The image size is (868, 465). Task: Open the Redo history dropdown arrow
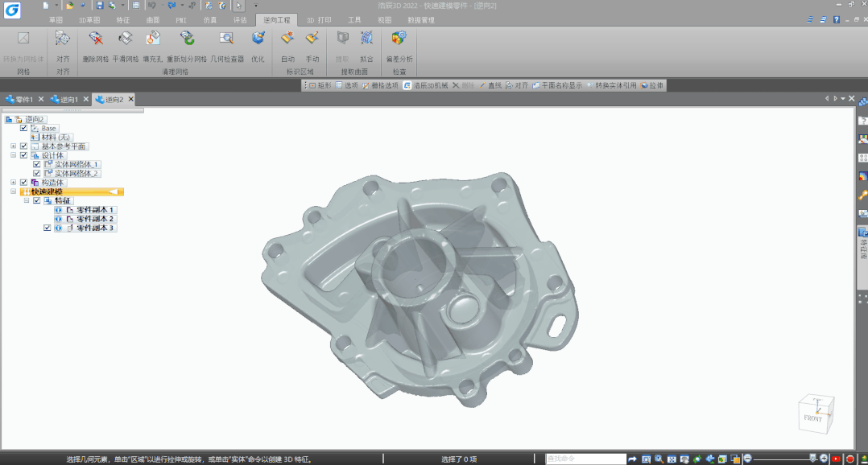click(182, 6)
